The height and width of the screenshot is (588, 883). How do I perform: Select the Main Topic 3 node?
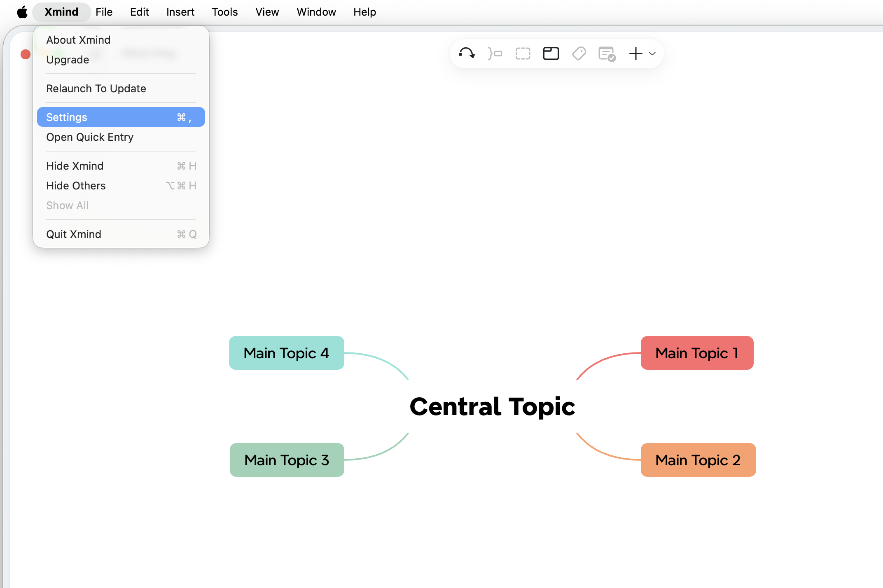[287, 460]
